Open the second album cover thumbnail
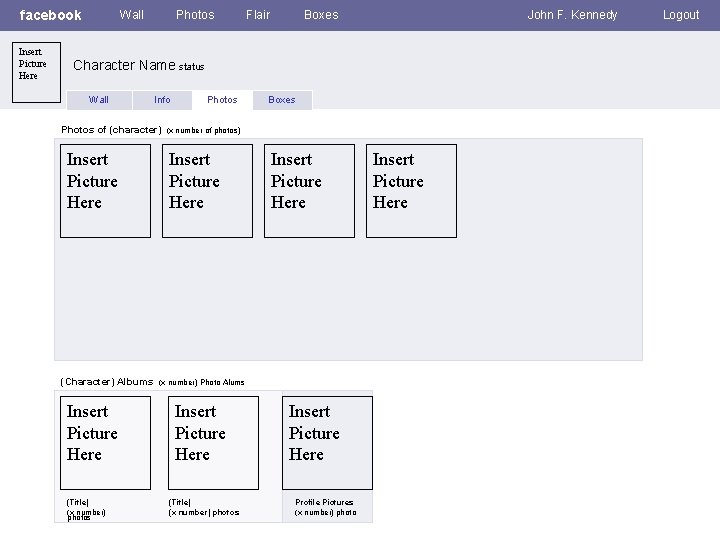The width and height of the screenshot is (720, 540). tap(214, 443)
